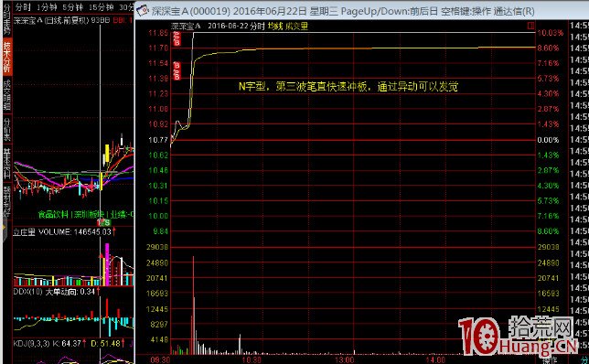Click the 深圳板块 sector link
Viewport: 589px width, 364px height.
89,215
